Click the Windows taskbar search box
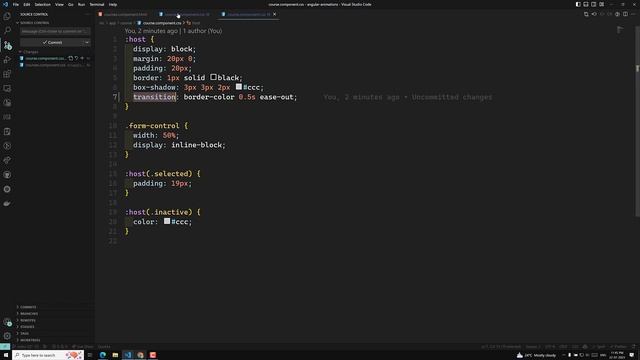Image resolution: width=640 pixels, height=360 pixels. 48,355
